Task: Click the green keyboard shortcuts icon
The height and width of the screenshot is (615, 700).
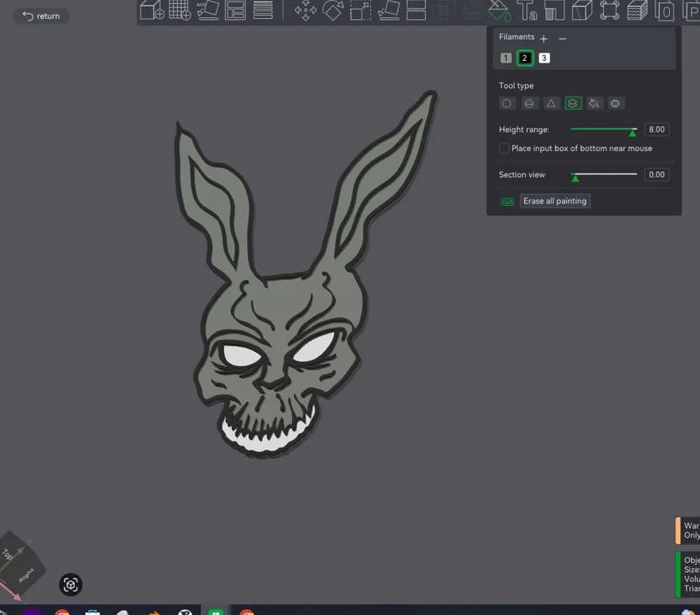Action: (507, 202)
